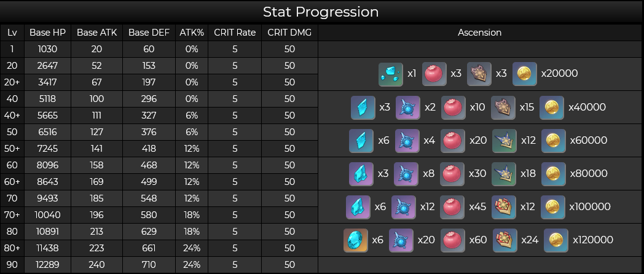Select the boss material icon next to x2
This screenshot has height=274, width=644.
(408, 108)
